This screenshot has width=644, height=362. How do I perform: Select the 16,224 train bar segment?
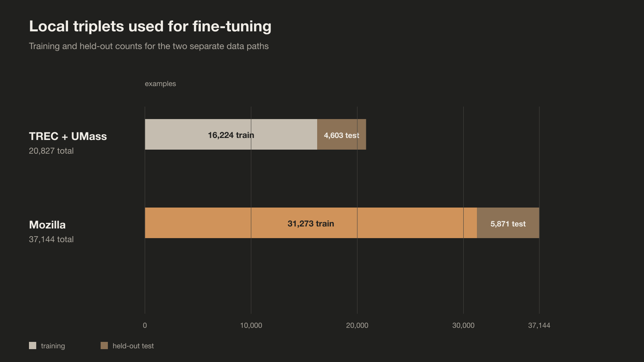pyautogui.click(x=231, y=134)
